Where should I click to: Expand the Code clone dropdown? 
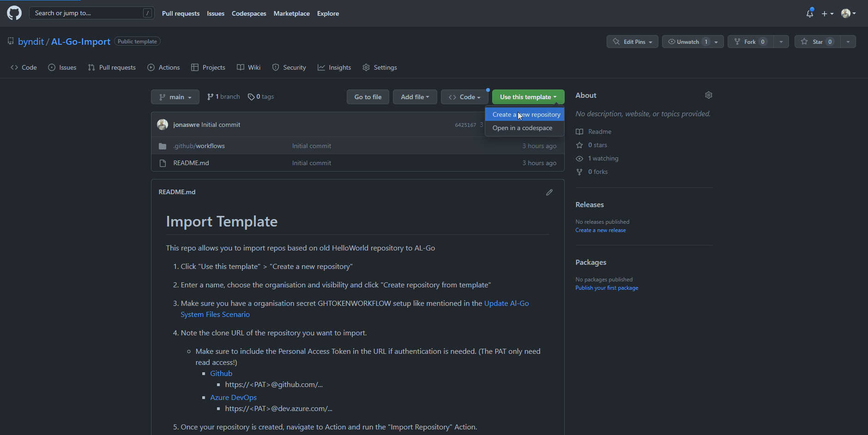pyautogui.click(x=464, y=97)
